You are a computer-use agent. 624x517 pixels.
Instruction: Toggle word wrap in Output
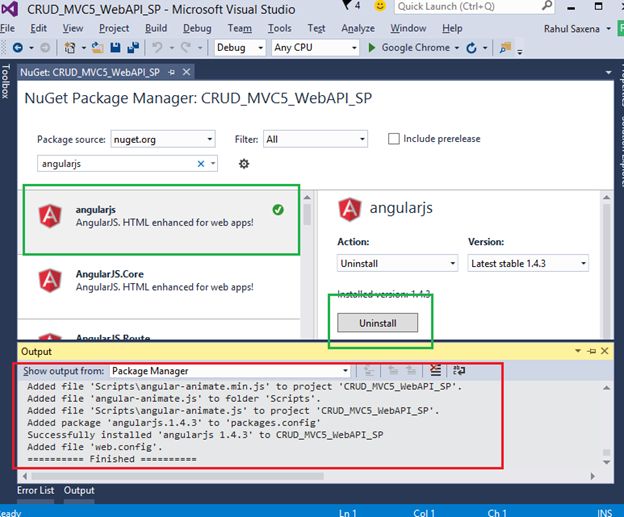click(459, 371)
